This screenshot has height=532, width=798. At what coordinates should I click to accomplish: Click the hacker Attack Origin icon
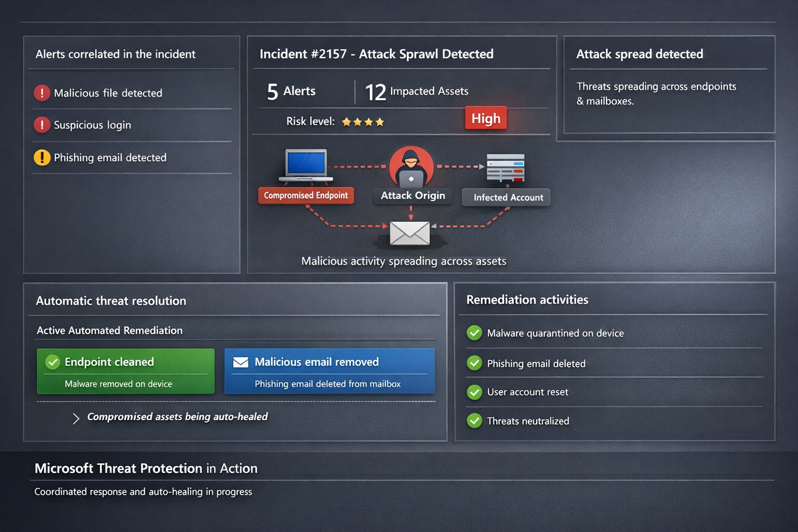tap(411, 167)
